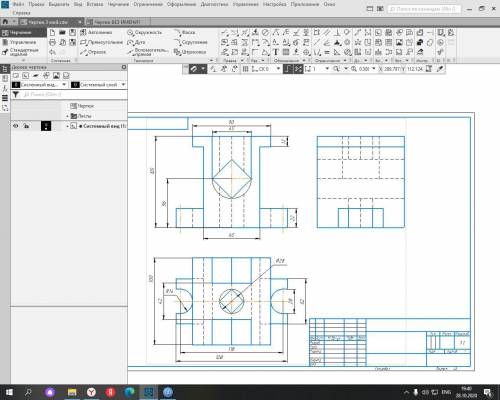Screen dimensions: 500x400
Task: Expand the Листы tree node
Action: coord(67,116)
